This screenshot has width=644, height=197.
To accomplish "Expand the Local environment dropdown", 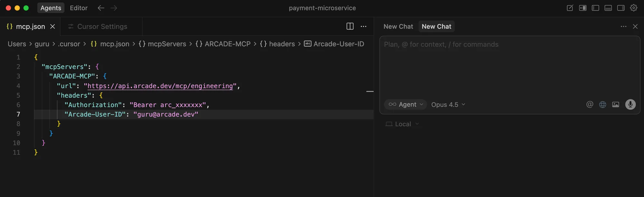I will tap(402, 124).
